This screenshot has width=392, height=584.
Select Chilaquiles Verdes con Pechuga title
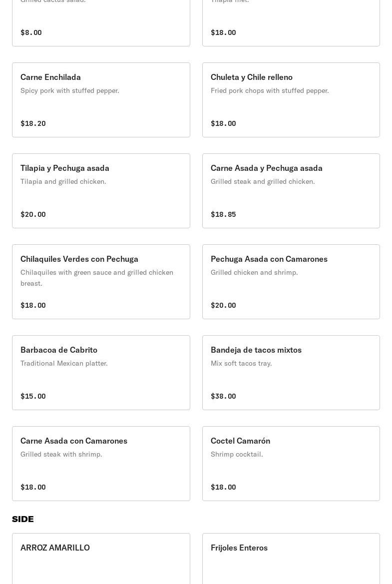coord(79,259)
